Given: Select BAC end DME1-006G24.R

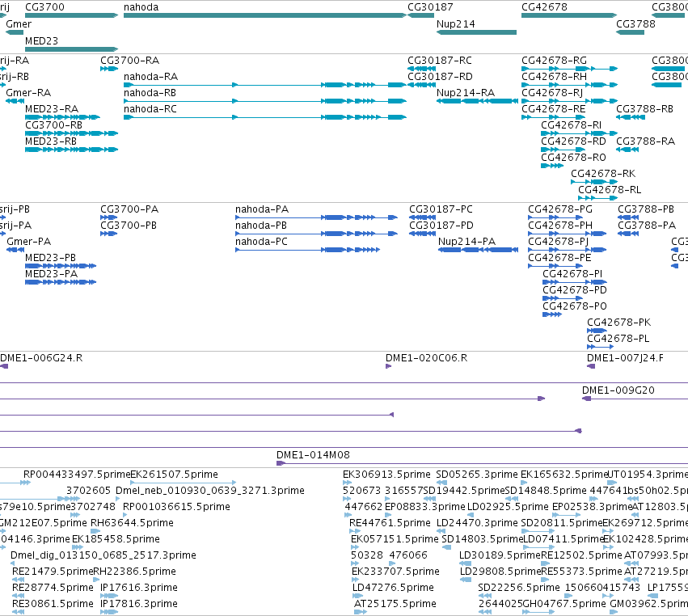Looking at the screenshot, I should coord(4,366).
